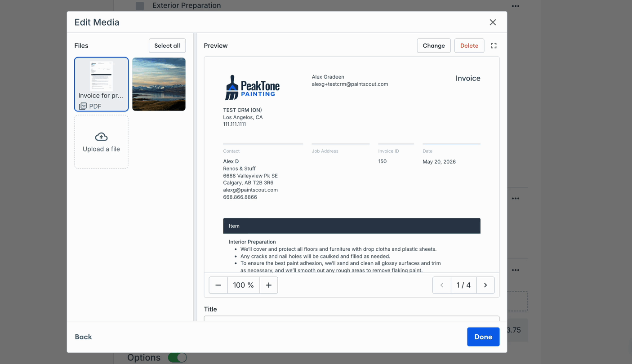Delete the selected media file
Image resolution: width=632 pixels, height=364 pixels.
coord(469,45)
